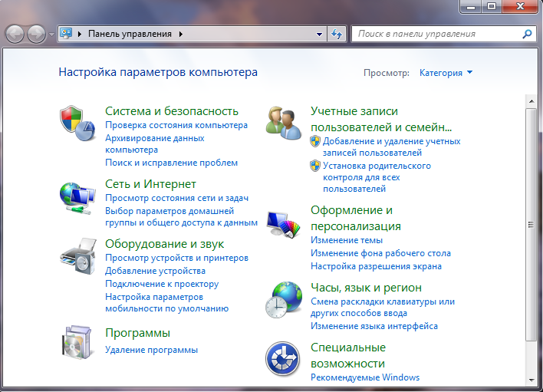The image size is (543, 392).
Task: Open the Ease of Access blue circle icon
Action: (x=283, y=359)
